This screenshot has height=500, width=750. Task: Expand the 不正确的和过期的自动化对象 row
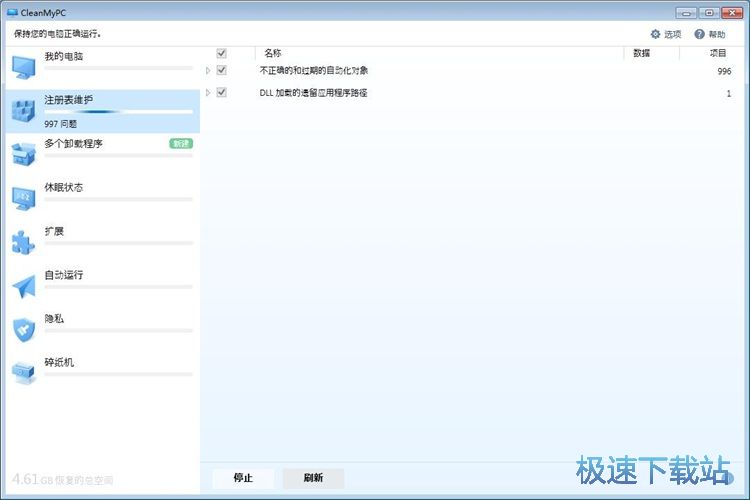(208, 70)
